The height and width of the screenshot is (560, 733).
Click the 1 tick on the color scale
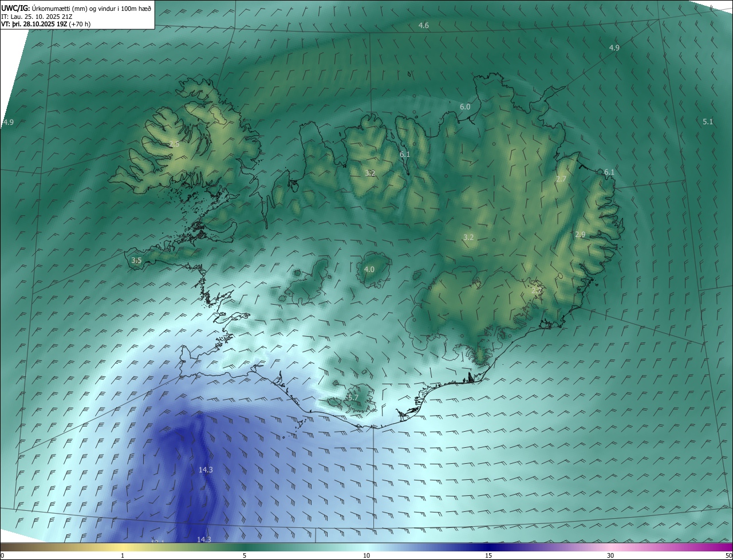(x=123, y=556)
